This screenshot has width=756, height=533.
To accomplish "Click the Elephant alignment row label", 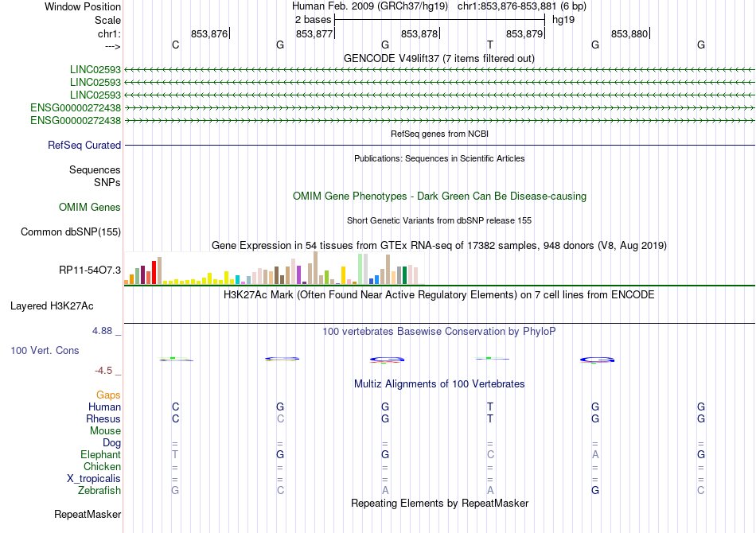I will pos(100,454).
